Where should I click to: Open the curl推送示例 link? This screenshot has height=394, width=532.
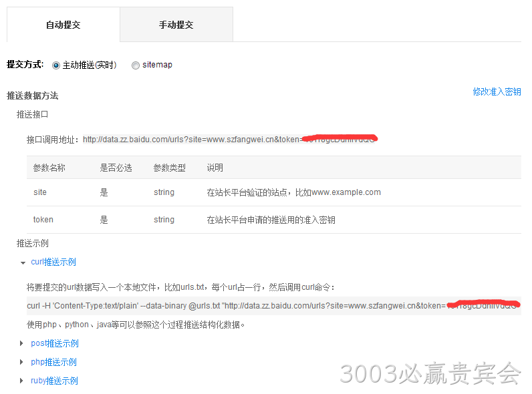(53, 262)
